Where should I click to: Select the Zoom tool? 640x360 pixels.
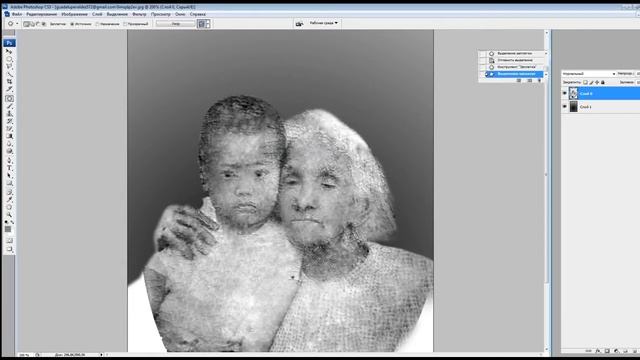coord(9,214)
